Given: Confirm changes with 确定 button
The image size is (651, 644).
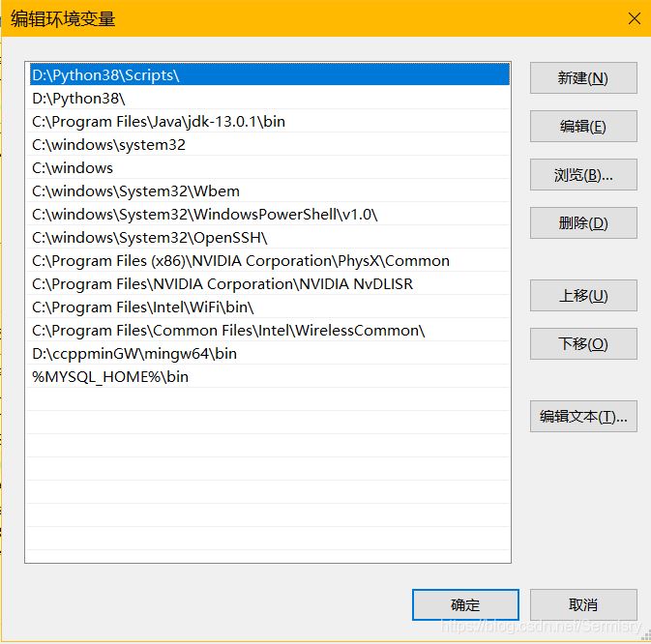Looking at the screenshot, I should (465, 605).
